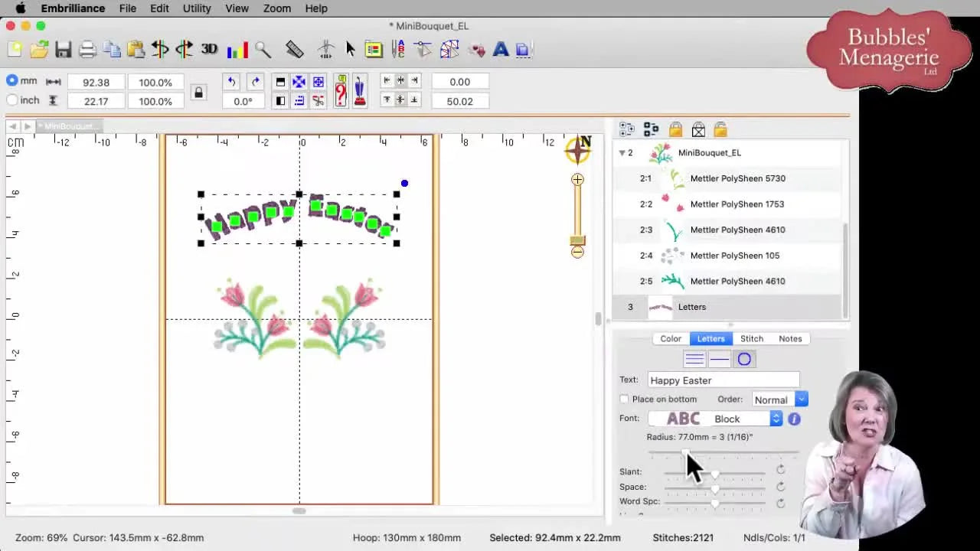This screenshot has width=980, height=551.
Task: Click the center-in-hoop blue arrows icon
Action: pos(299,82)
